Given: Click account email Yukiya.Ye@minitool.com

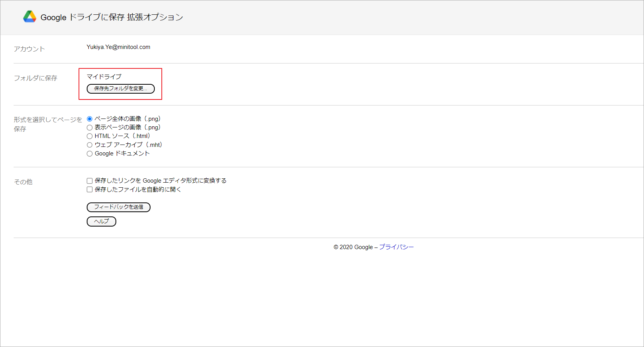Looking at the screenshot, I should [118, 47].
